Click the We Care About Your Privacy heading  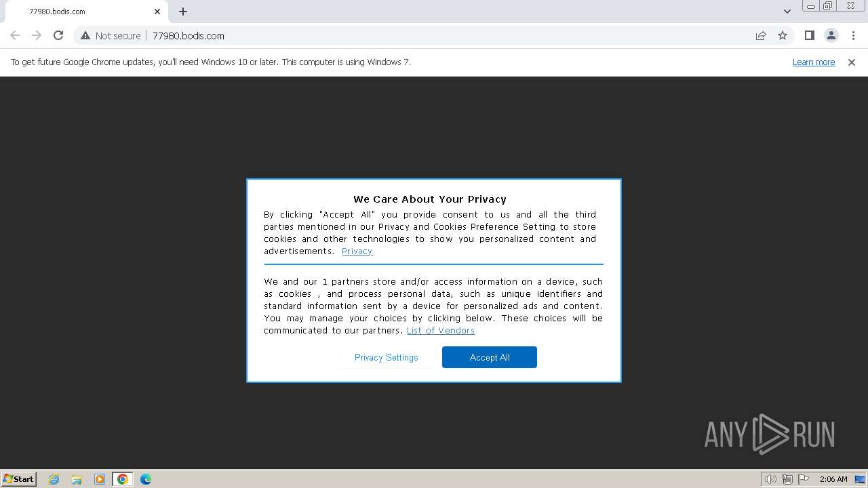(x=430, y=199)
